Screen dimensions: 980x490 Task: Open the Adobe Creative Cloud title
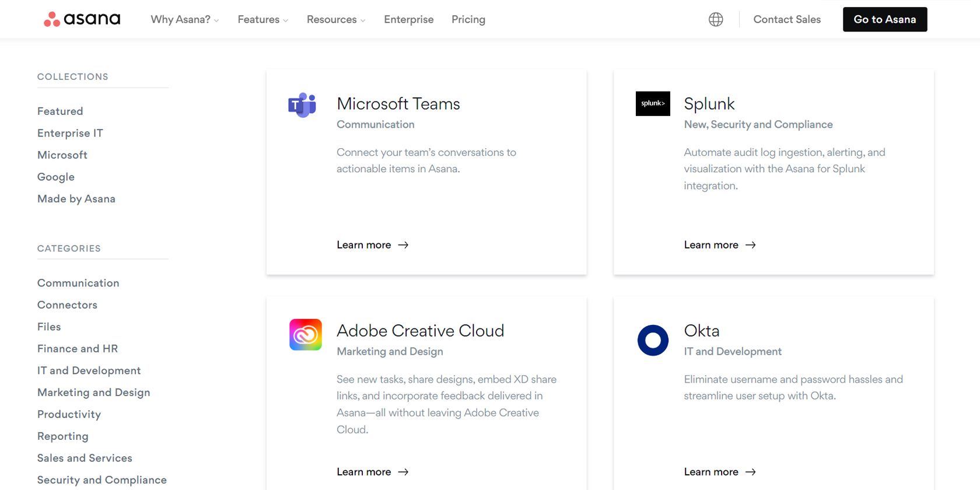pyautogui.click(x=420, y=331)
